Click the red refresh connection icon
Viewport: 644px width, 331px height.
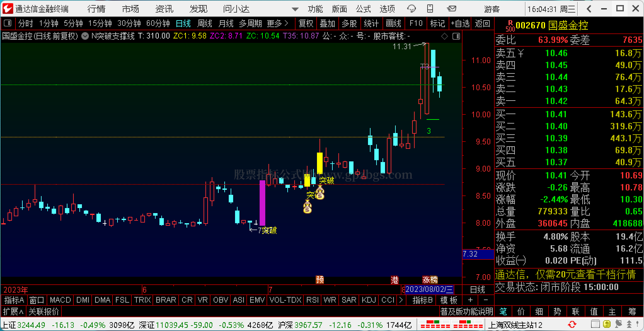click(x=572, y=324)
